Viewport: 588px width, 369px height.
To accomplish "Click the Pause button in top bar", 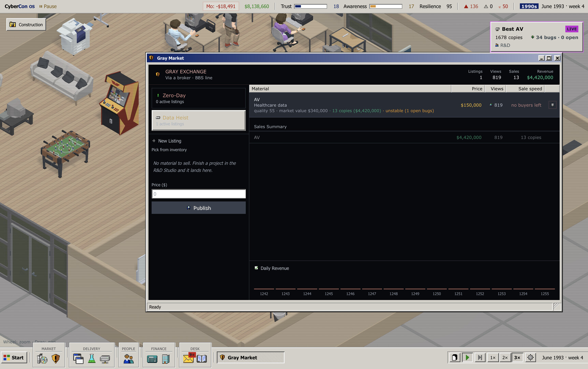I will point(48,6).
